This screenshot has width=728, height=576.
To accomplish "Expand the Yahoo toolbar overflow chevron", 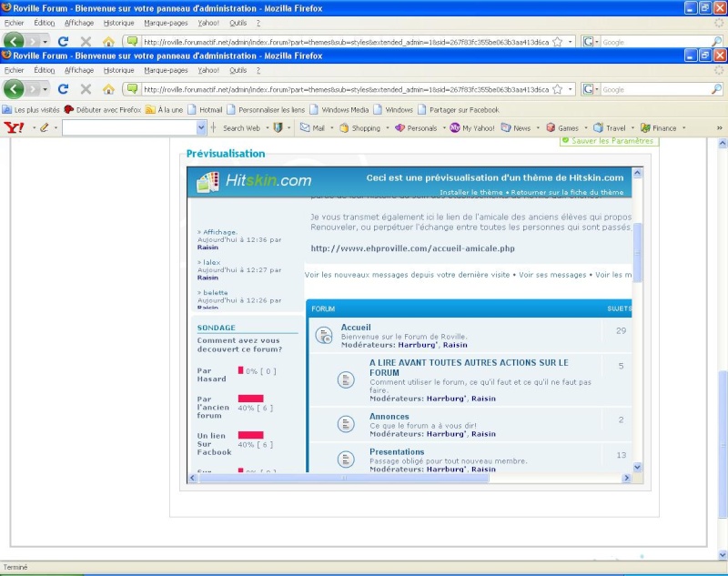I will [719, 128].
